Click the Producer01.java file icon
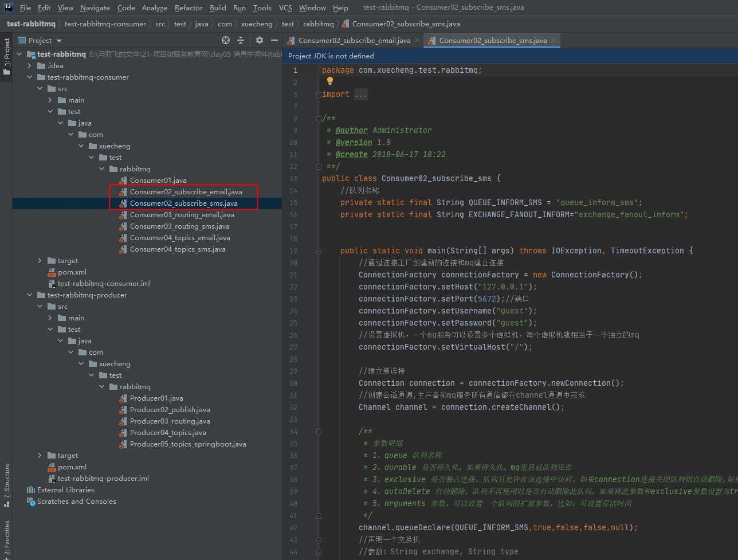738x560 pixels. (x=123, y=398)
